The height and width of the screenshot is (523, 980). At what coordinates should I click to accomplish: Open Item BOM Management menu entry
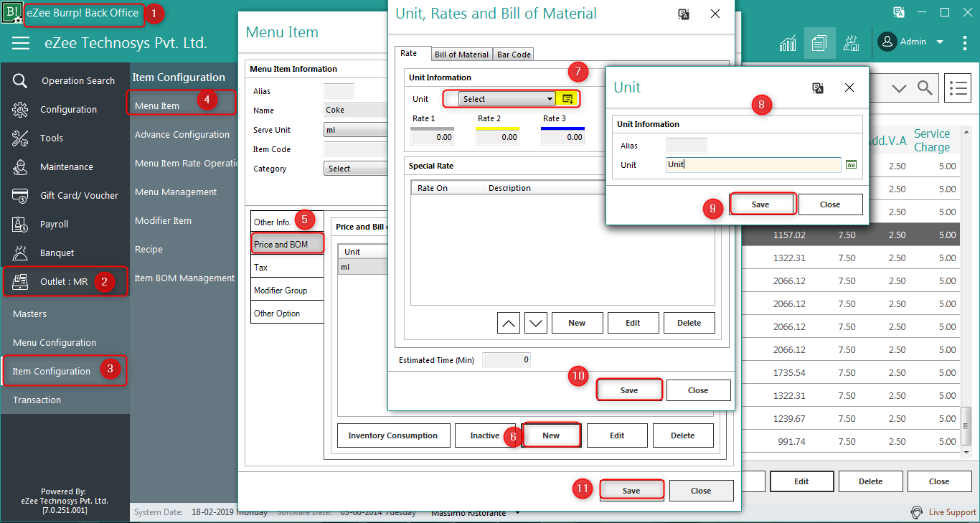[x=184, y=278]
